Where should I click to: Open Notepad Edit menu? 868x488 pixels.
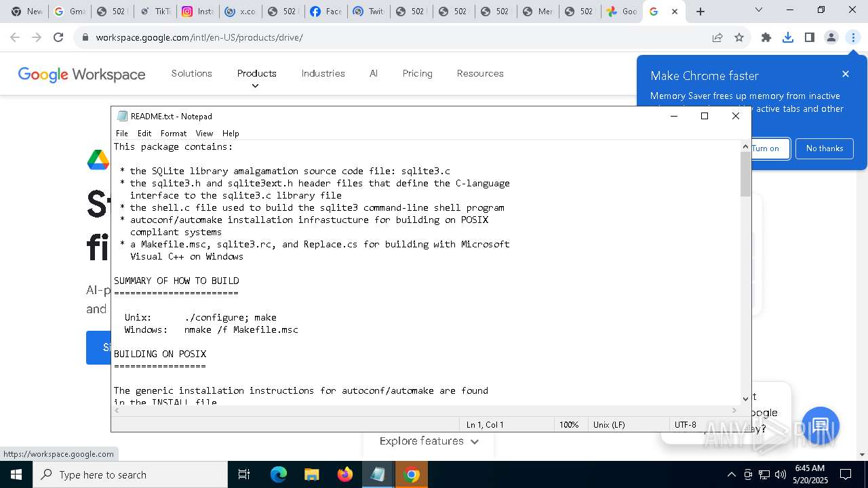click(144, 134)
